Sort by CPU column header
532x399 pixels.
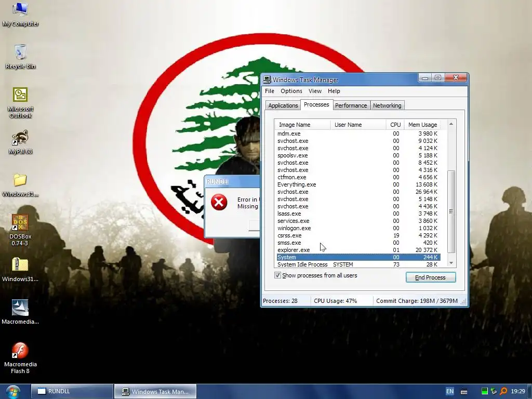pos(395,125)
